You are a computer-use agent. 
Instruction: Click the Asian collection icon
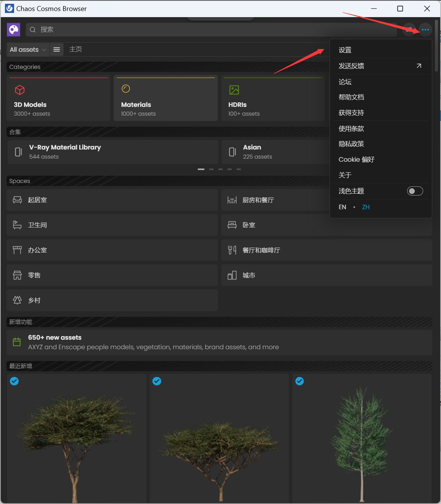(232, 152)
